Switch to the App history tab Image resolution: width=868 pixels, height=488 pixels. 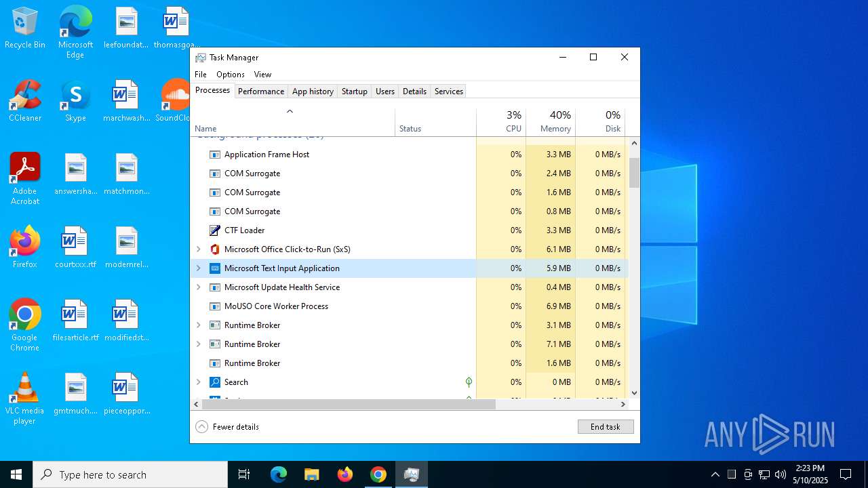[x=313, y=91]
